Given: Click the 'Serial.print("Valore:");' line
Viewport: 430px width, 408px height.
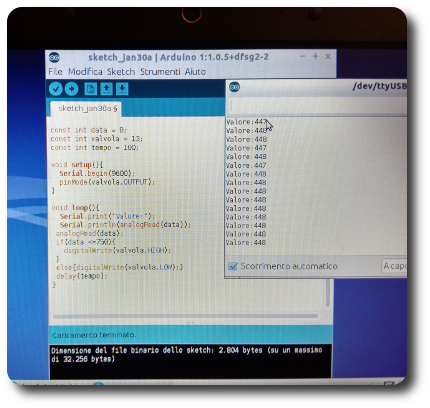Looking at the screenshot, I should coord(107,216).
